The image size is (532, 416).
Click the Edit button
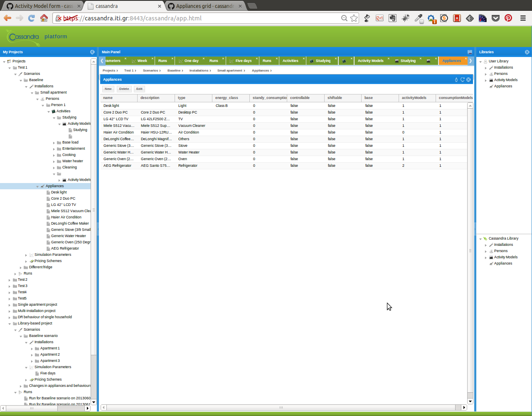pyautogui.click(x=139, y=89)
